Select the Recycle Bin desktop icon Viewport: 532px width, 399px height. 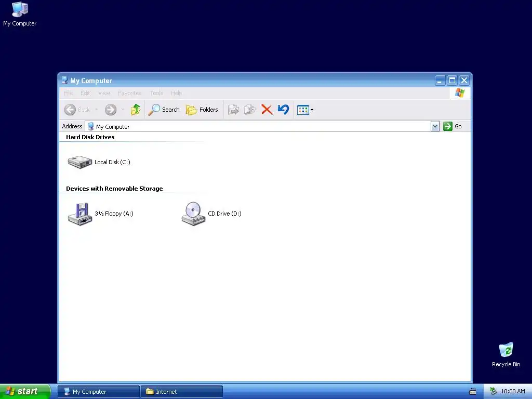coord(506,354)
